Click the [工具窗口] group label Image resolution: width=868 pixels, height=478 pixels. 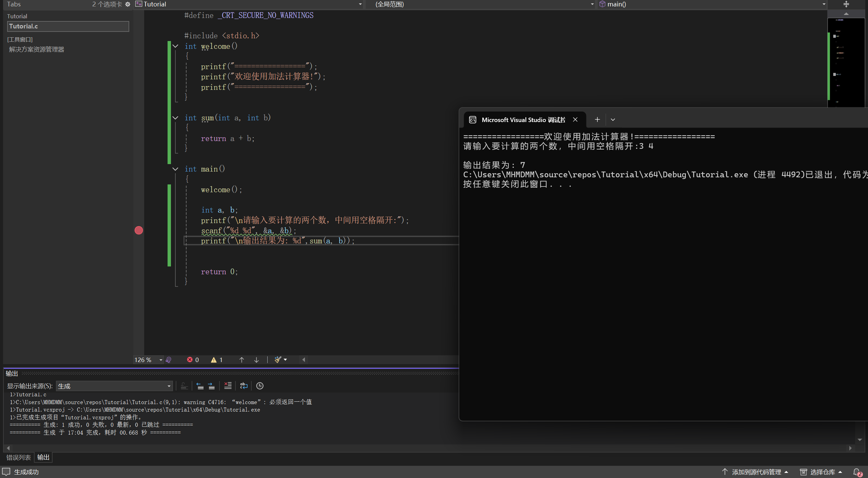coord(20,39)
